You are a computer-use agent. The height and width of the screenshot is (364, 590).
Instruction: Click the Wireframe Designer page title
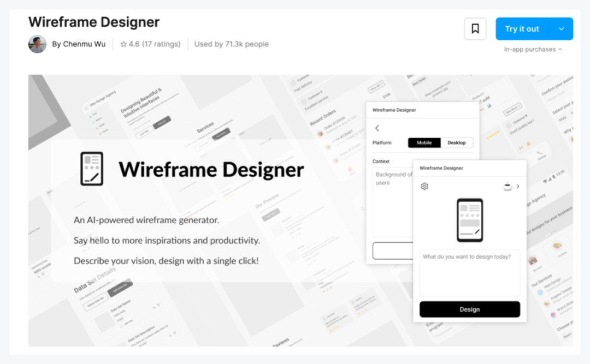point(94,22)
